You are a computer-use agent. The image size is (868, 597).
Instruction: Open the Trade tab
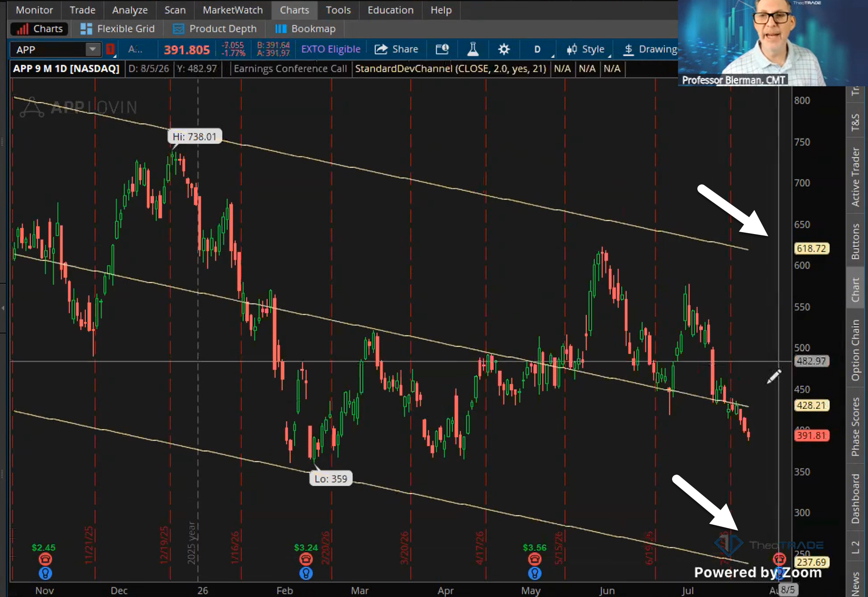82,10
